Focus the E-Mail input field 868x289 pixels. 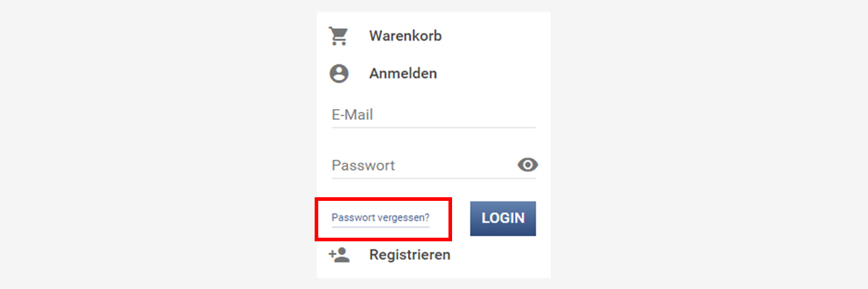pyautogui.click(x=433, y=115)
